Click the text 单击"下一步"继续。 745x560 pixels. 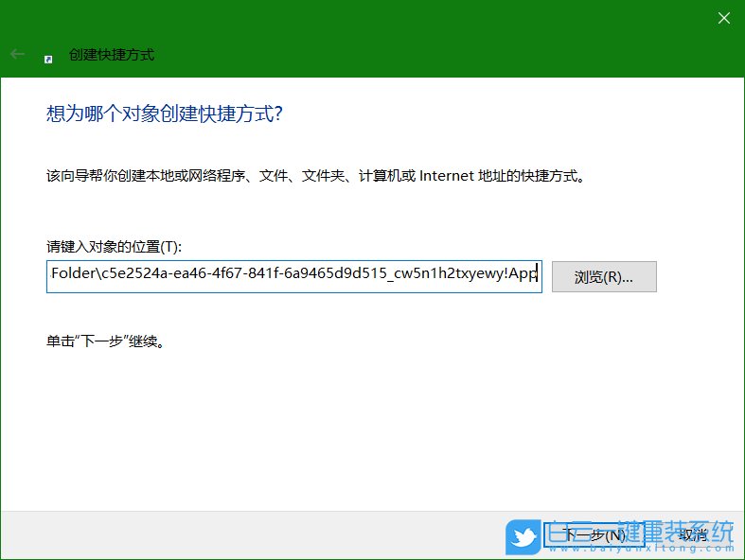105,341
